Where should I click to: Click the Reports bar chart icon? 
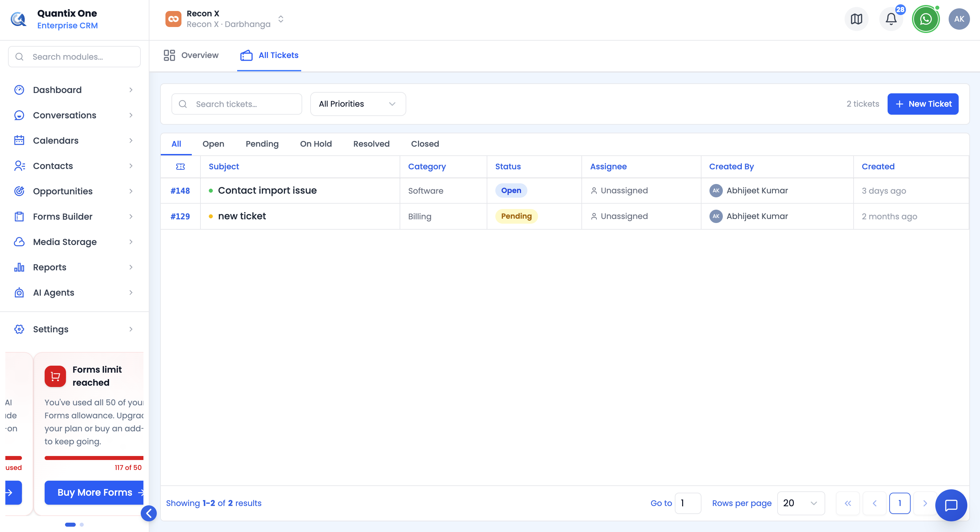click(x=19, y=267)
